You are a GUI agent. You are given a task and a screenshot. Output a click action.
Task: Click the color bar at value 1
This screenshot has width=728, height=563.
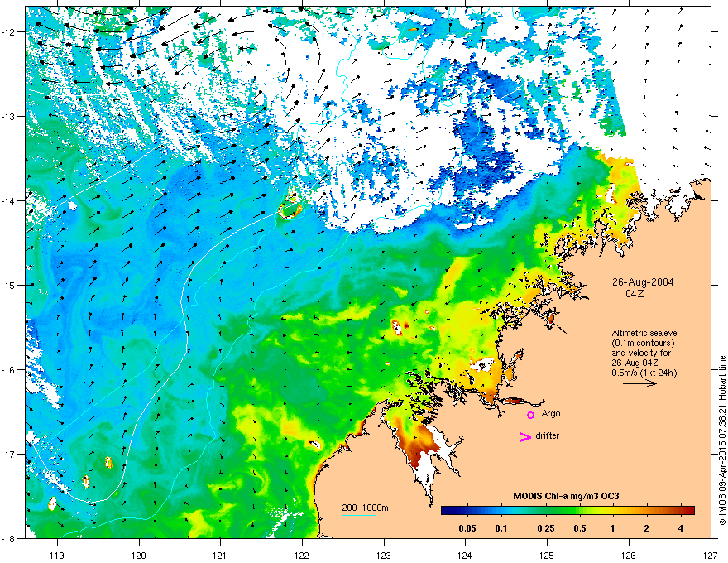(x=612, y=511)
